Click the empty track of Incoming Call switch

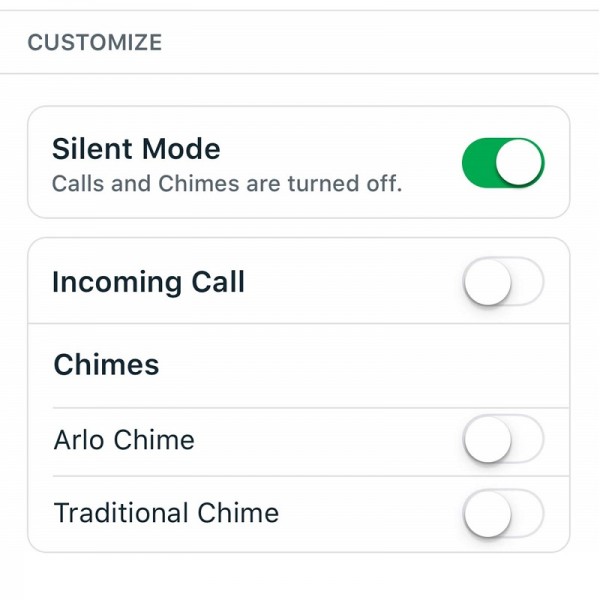click(528, 282)
